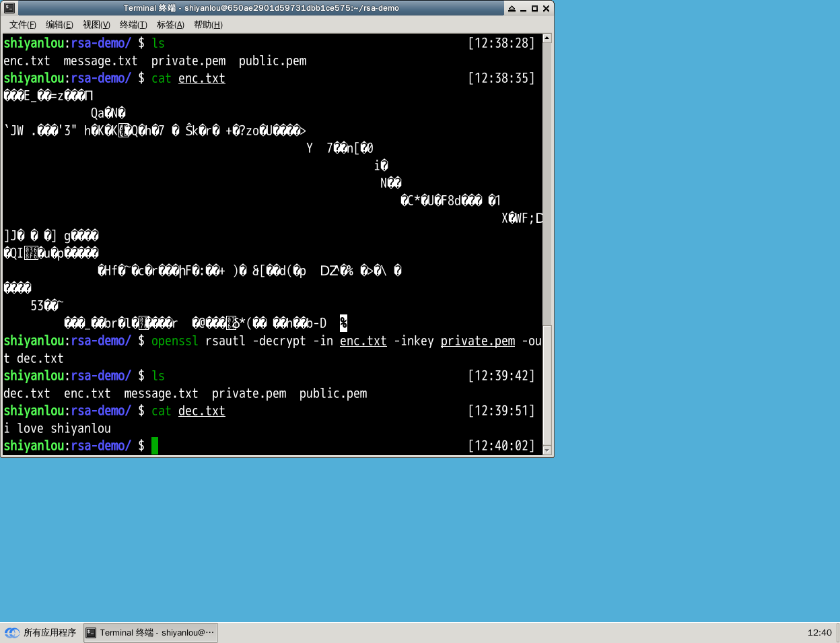Screen dimensions: 840x643
Task: Minimize the Terminal window
Action: (x=523, y=9)
